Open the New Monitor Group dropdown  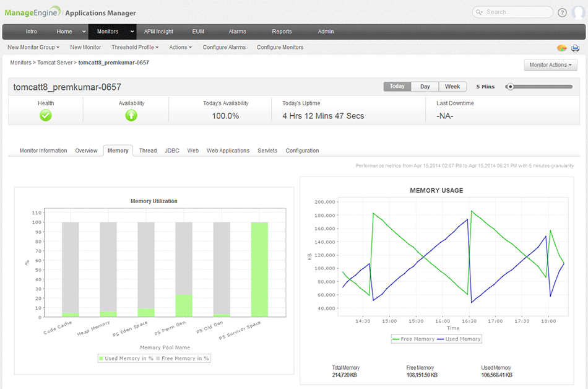click(33, 47)
